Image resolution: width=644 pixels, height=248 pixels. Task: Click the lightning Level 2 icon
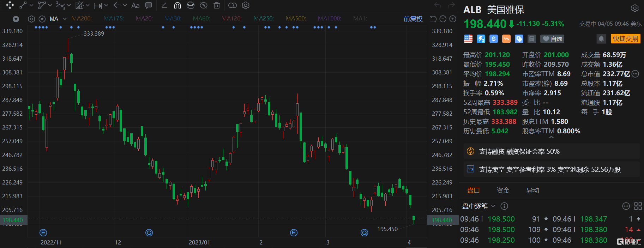pyautogui.click(x=481, y=39)
